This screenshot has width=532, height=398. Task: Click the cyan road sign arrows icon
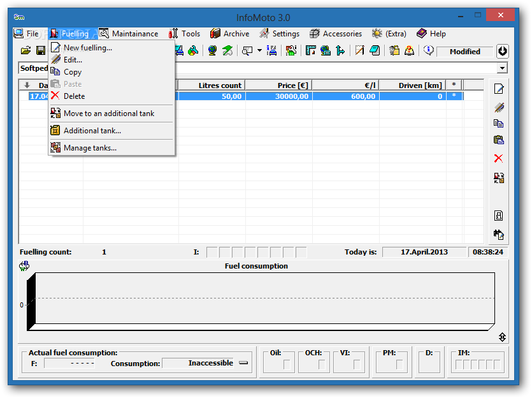340,51
